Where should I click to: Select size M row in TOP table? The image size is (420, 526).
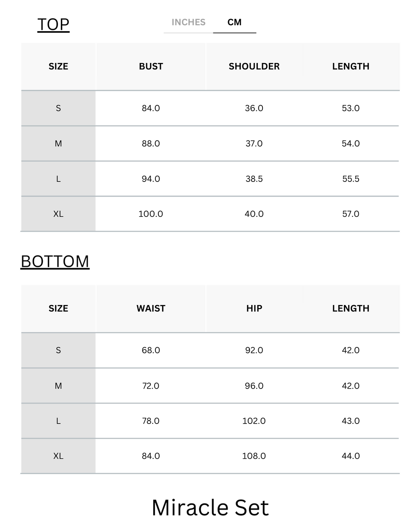(x=58, y=144)
